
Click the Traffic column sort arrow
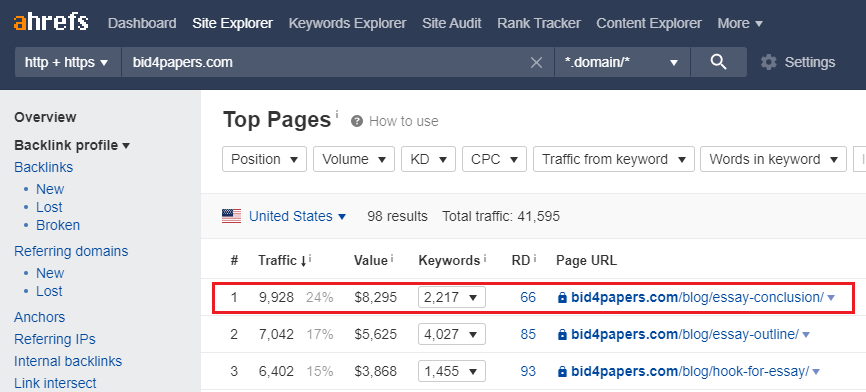(303, 261)
